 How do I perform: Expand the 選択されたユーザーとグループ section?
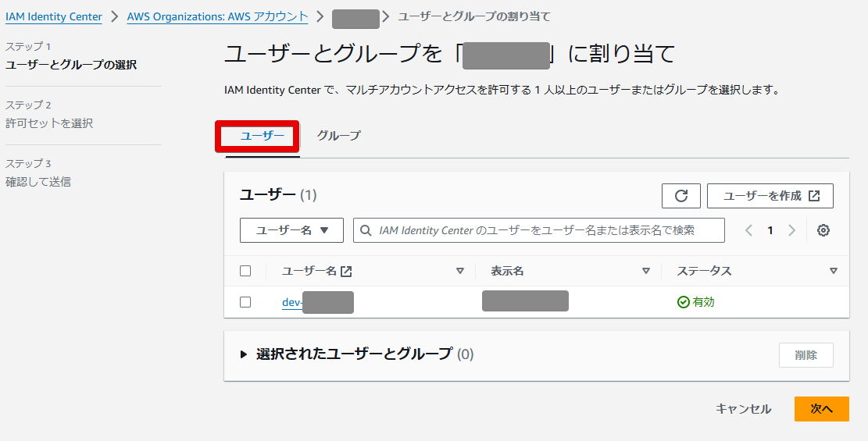click(x=244, y=354)
